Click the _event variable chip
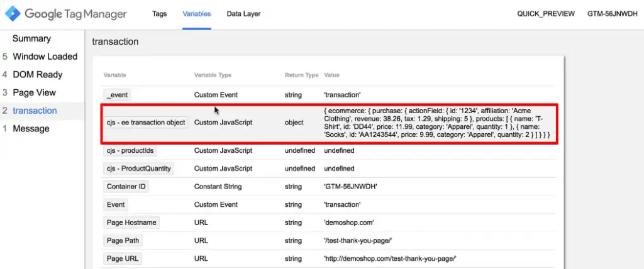Viewport: 644px width, 269px height. [x=117, y=95]
